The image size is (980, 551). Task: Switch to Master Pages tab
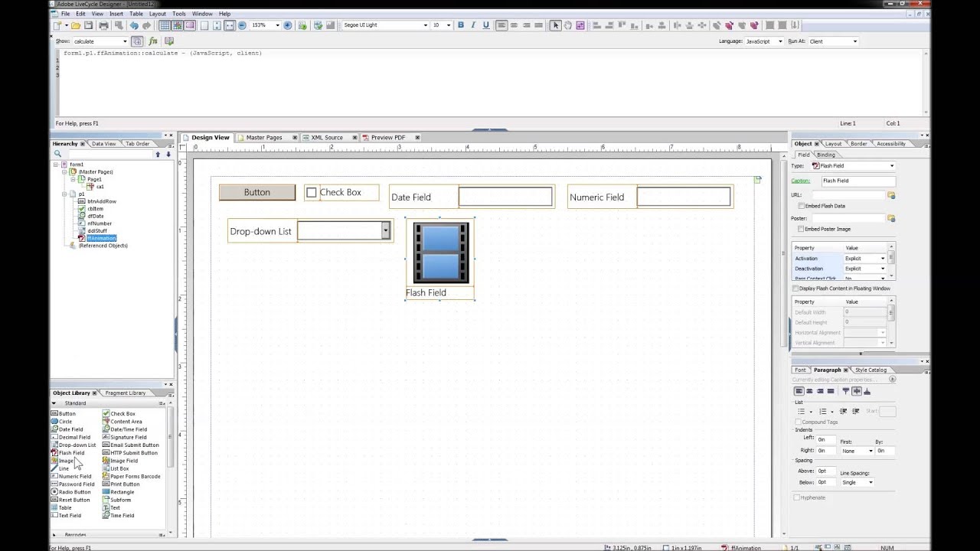[x=263, y=138]
